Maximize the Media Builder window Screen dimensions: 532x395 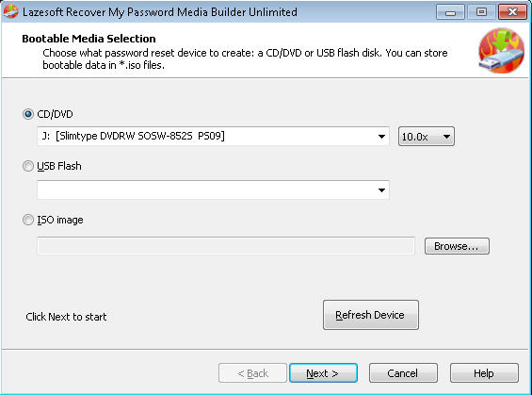click(x=481, y=12)
